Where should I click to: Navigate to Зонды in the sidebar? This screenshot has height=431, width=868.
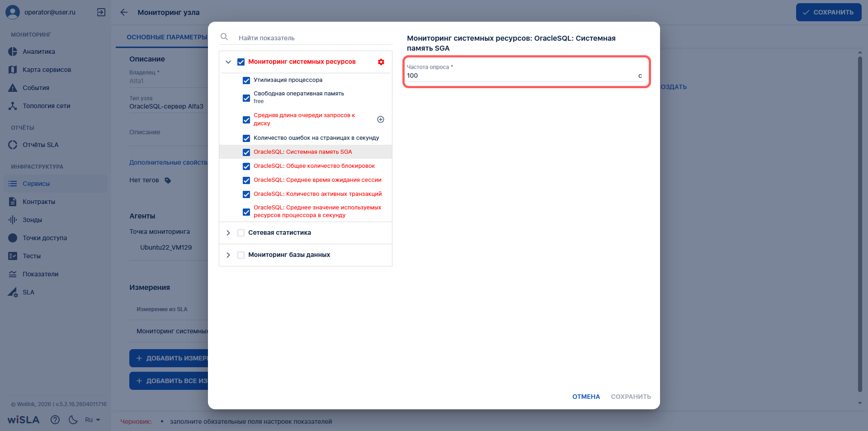(33, 220)
